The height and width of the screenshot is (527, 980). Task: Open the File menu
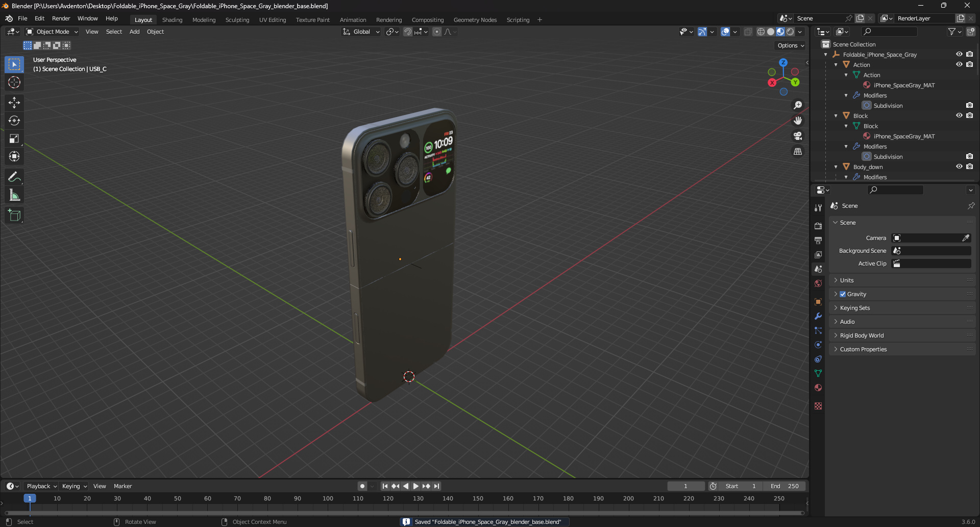tap(22, 18)
